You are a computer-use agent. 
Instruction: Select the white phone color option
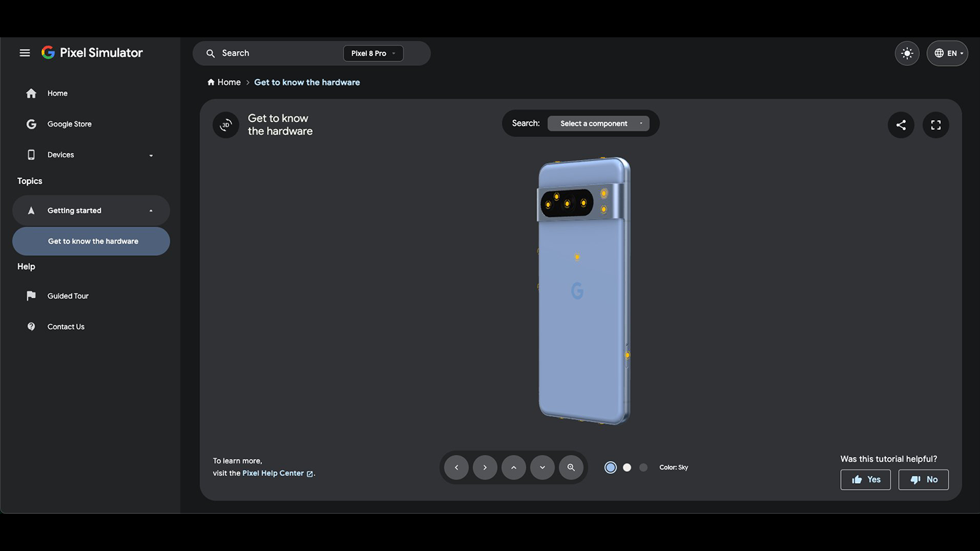[x=627, y=467]
